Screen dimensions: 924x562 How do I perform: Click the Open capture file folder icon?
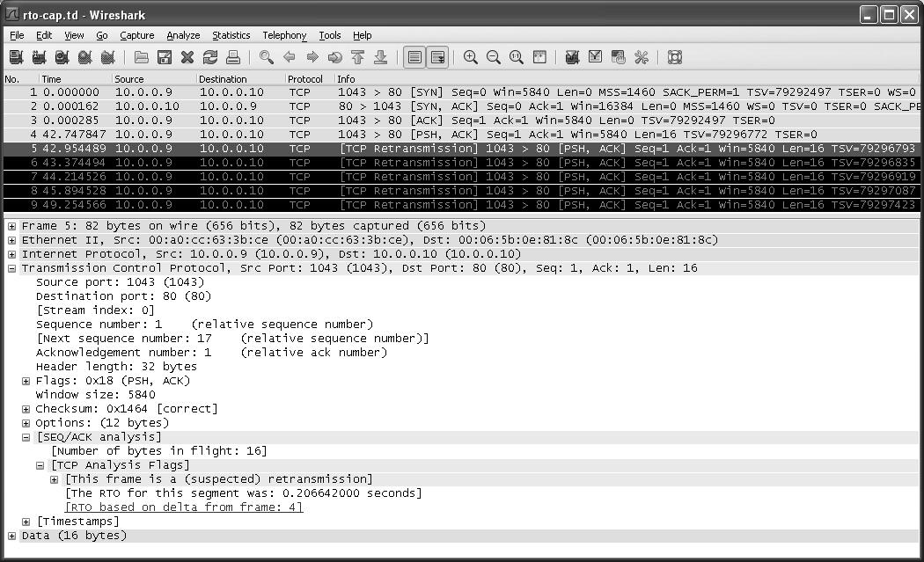(142, 58)
